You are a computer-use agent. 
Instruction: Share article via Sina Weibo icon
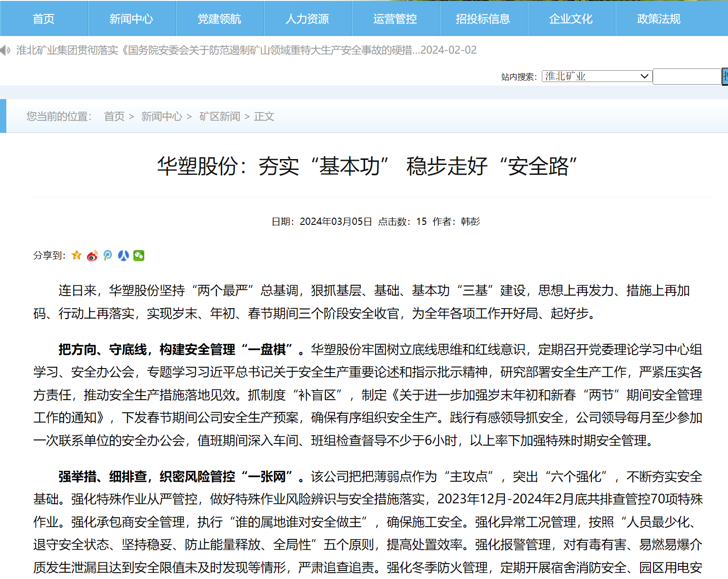[x=92, y=256]
